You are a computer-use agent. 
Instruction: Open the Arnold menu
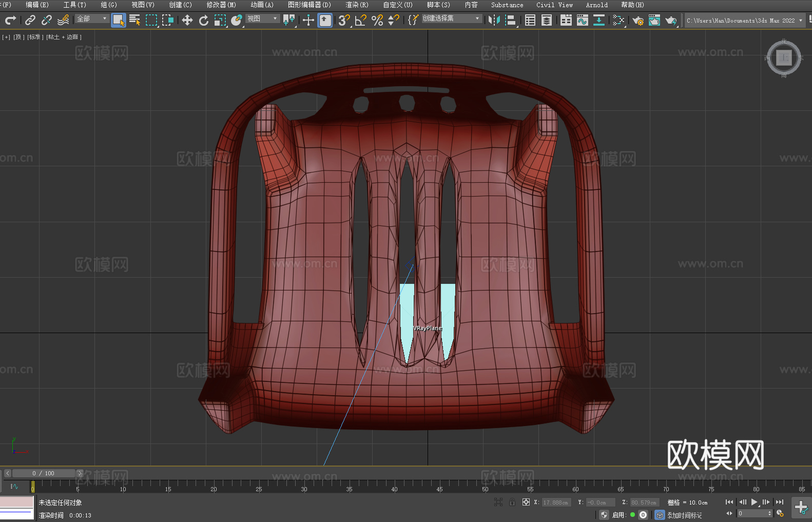[x=596, y=5]
